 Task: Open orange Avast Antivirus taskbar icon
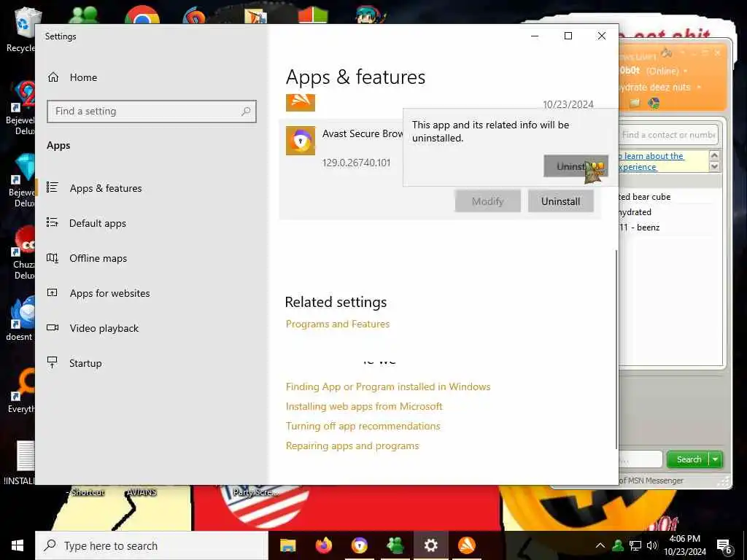(x=466, y=545)
